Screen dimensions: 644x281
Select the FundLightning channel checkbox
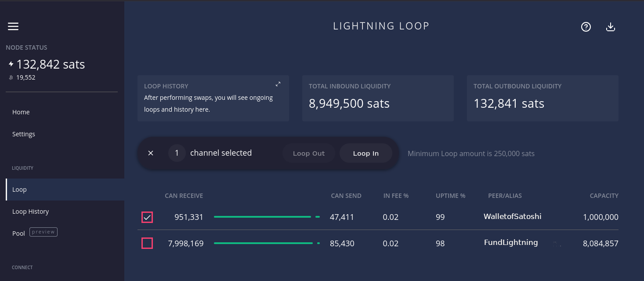pyautogui.click(x=147, y=243)
